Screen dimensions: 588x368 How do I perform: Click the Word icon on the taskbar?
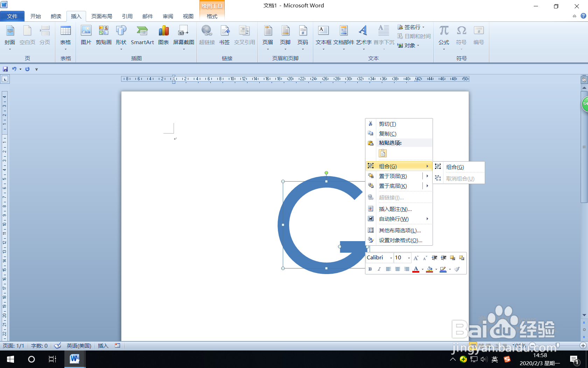(x=75, y=359)
